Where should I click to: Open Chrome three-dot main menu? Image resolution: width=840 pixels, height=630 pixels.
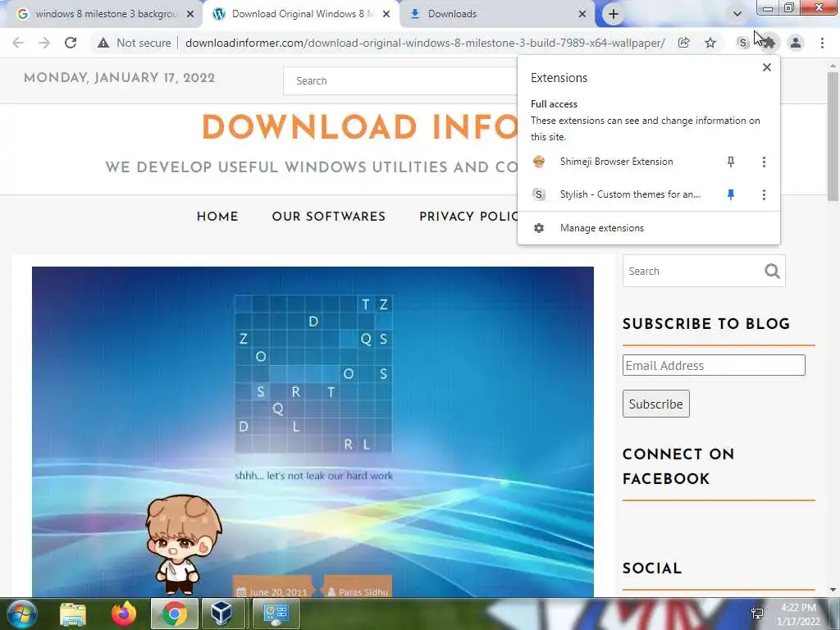pyautogui.click(x=822, y=43)
